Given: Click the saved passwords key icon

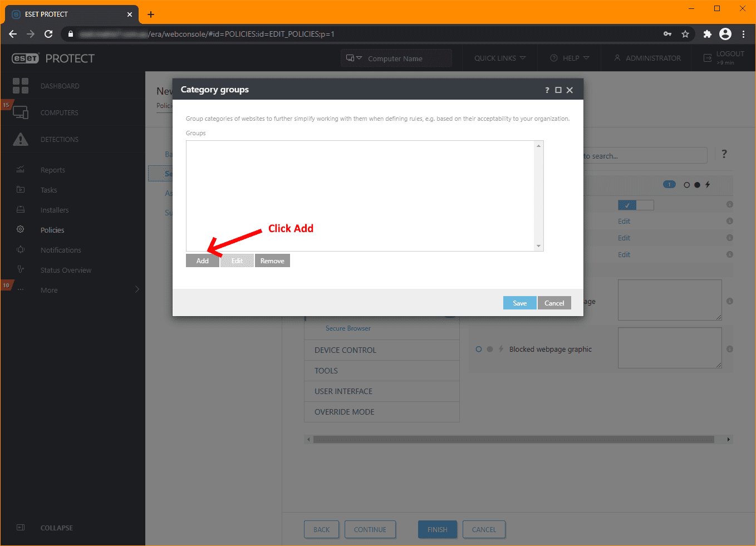Looking at the screenshot, I should coord(667,34).
